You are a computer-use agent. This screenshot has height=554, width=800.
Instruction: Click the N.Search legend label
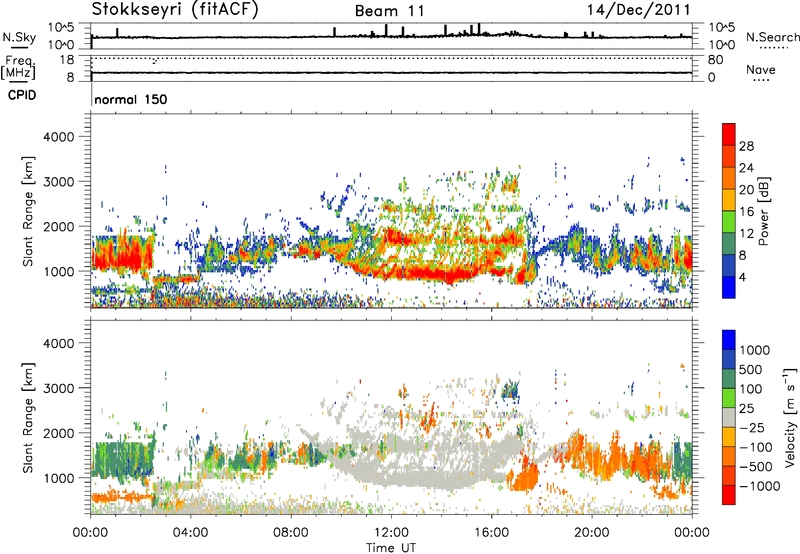pos(772,37)
